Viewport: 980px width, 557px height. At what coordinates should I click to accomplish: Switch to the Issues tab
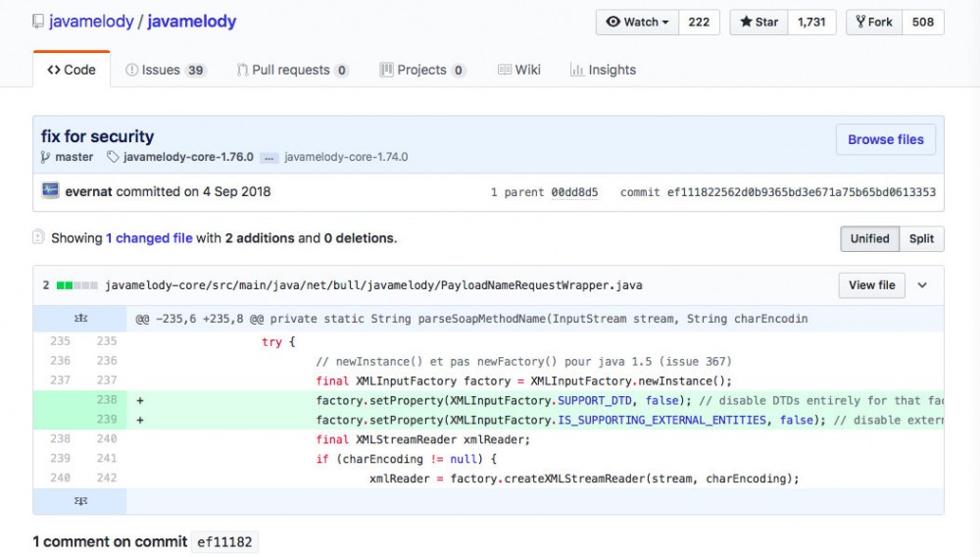click(x=165, y=70)
